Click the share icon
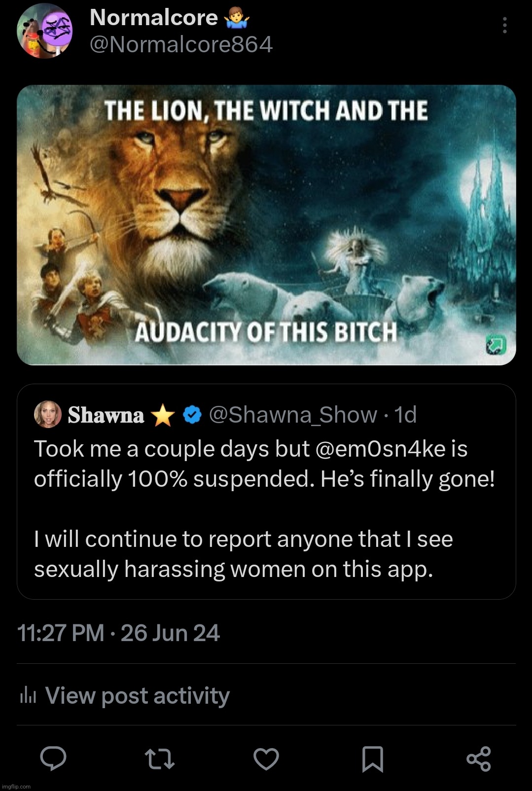The height and width of the screenshot is (791, 532). tap(478, 758)
